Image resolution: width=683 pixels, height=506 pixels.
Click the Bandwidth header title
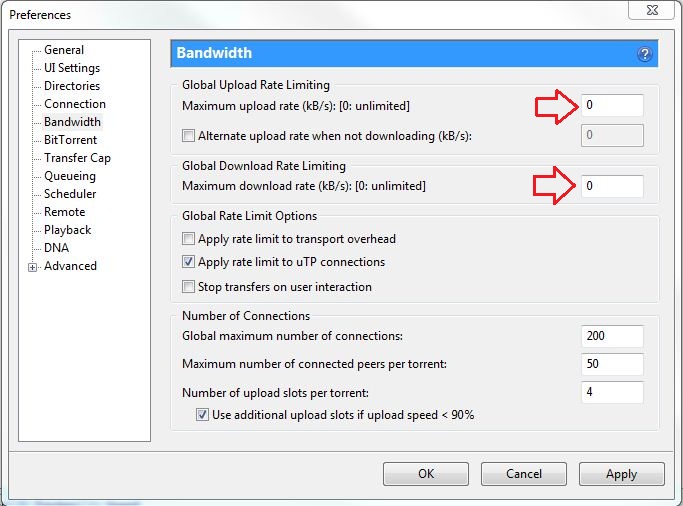coord(214,53)
